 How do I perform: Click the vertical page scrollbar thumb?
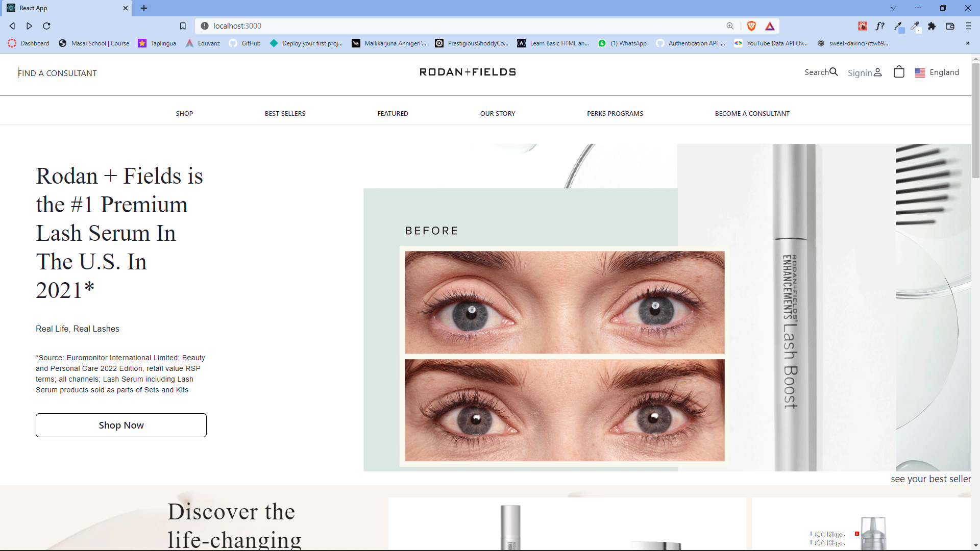(x=975, y=120)
